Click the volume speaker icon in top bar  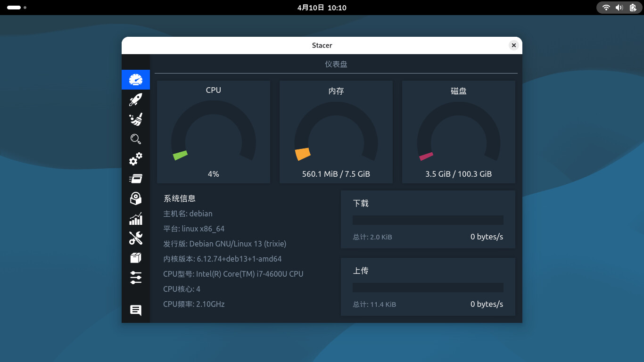(619, 8)
